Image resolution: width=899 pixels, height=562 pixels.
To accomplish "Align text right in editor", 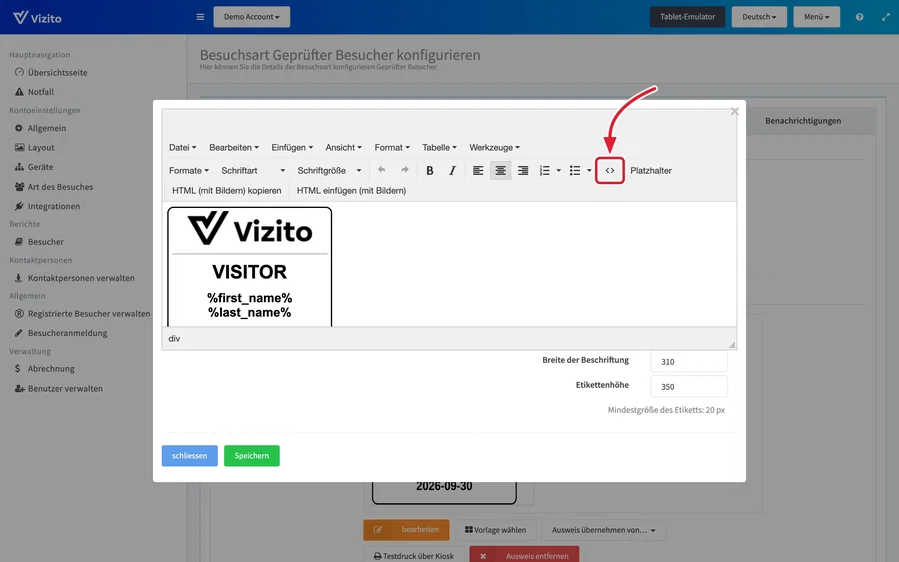I will (x=523, y=170).
